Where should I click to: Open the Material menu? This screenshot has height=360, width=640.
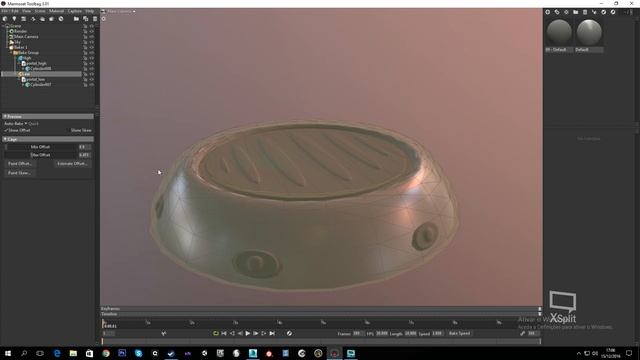pos(57,11)
